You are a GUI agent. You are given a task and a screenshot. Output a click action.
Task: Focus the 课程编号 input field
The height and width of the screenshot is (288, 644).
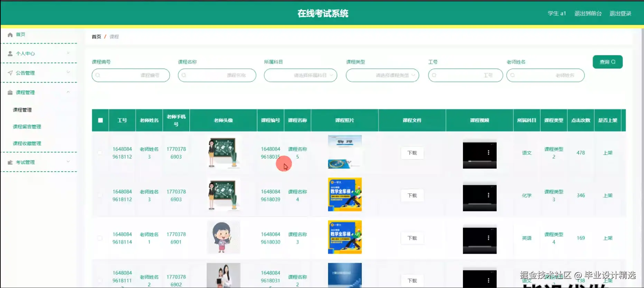click(x=131, y=75)
